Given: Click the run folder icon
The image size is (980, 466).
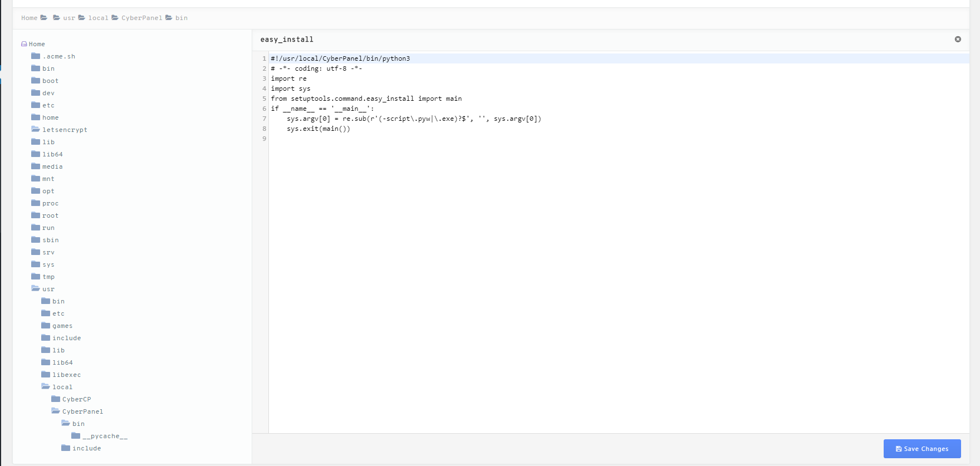Looking at the screenshot, I should click(x=36, y=227).
